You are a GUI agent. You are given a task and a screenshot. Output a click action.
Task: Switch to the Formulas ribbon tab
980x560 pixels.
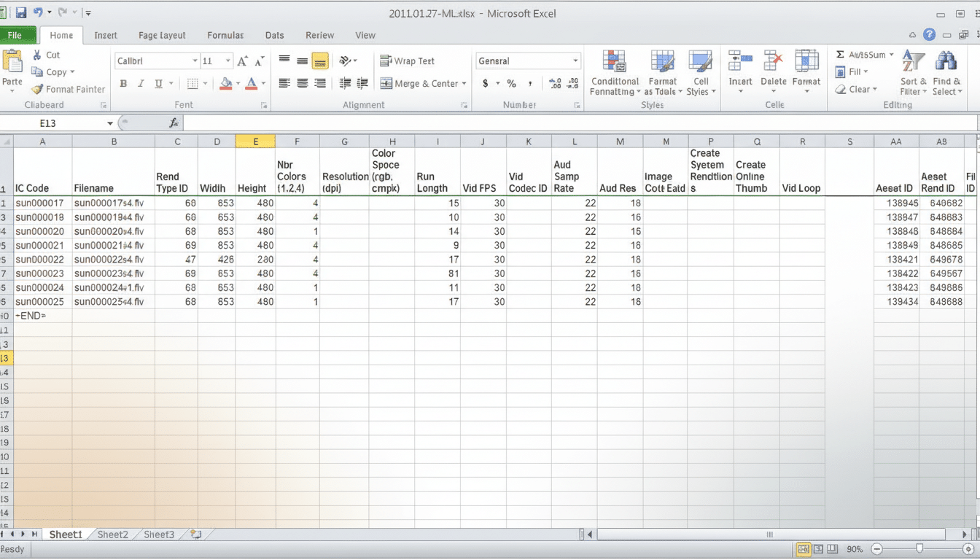coord(225,34)
